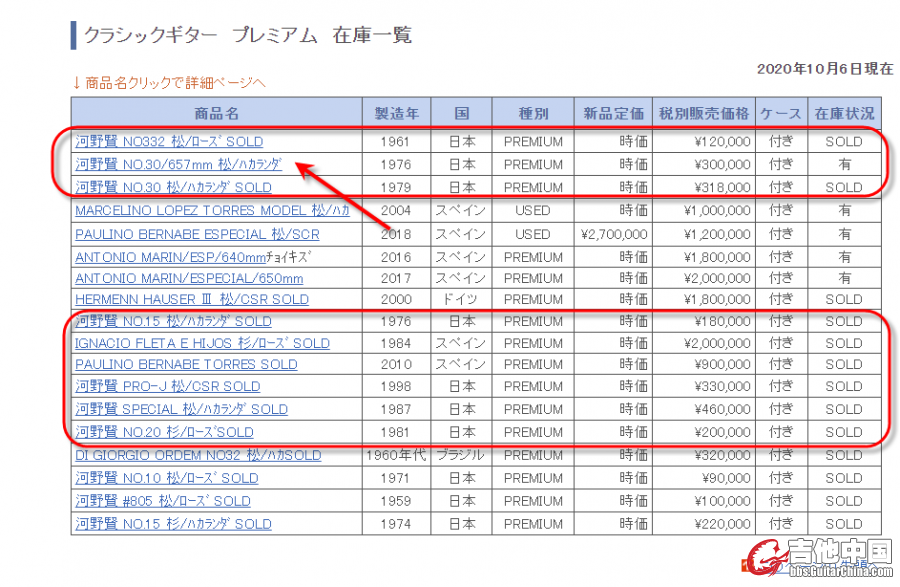The height and width of the screenshot is (587, 900).
Task: Select the year cell 1984
Action: tap(395, 343)
